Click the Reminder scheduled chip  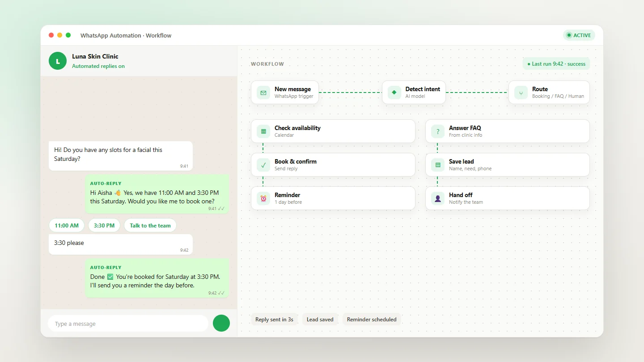pos(372,320)
